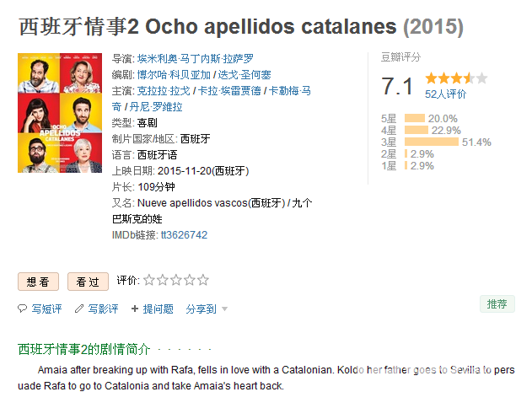Click the green 推荐 button
532x408 pixels.
click(497, 303)
